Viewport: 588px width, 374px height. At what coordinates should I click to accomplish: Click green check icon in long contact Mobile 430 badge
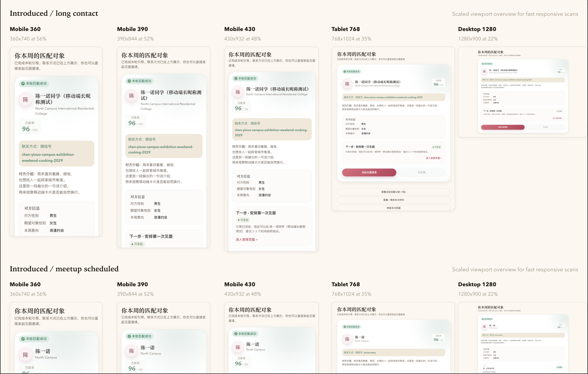[x=236, y=78]
